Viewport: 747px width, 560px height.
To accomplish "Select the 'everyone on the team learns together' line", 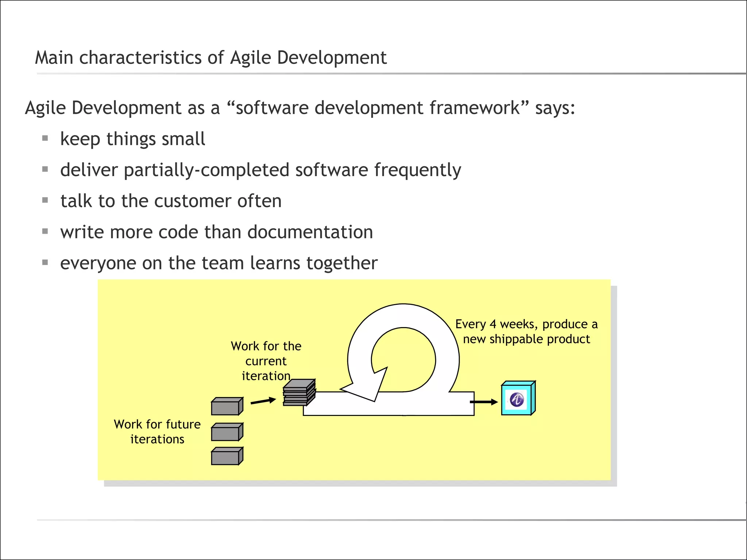I will [219, 263].
